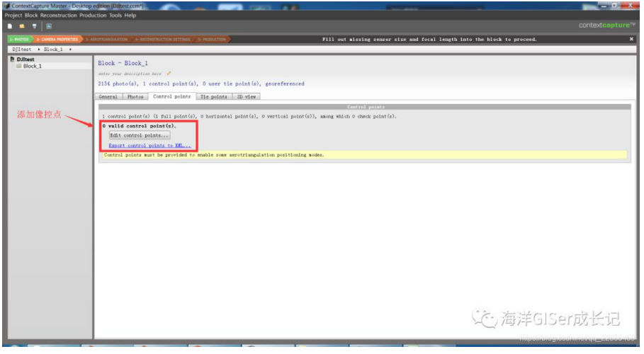Click the Save project toolbar icon

point(34,26)
